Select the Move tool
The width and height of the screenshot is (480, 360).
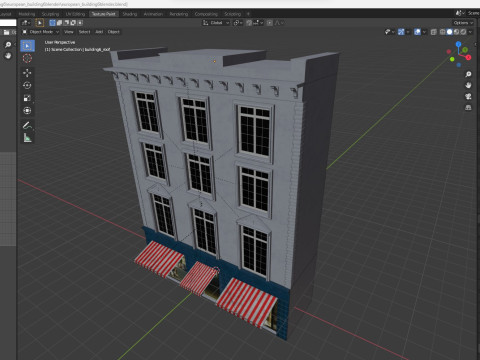27,73
